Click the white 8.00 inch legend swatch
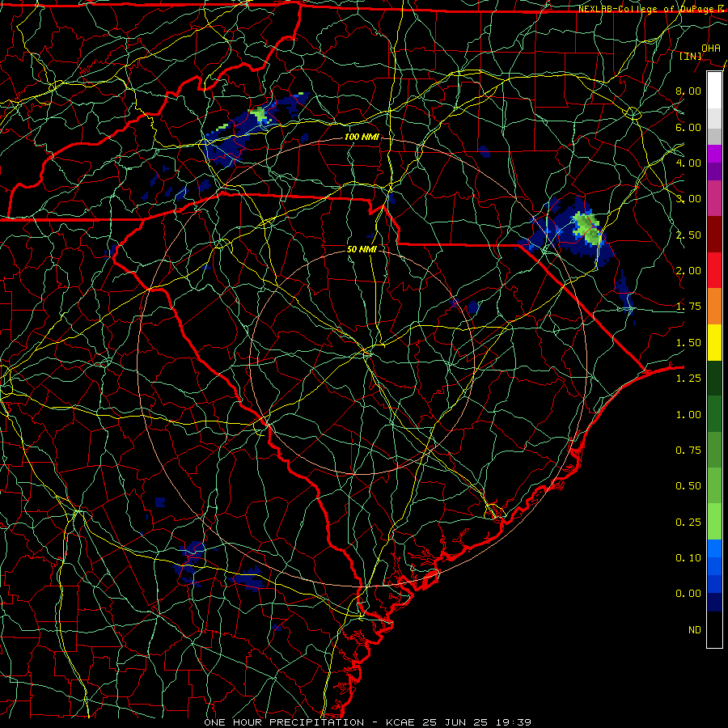Image resolution: width=728 pixels, height=728 pixels. pos(714,91)
